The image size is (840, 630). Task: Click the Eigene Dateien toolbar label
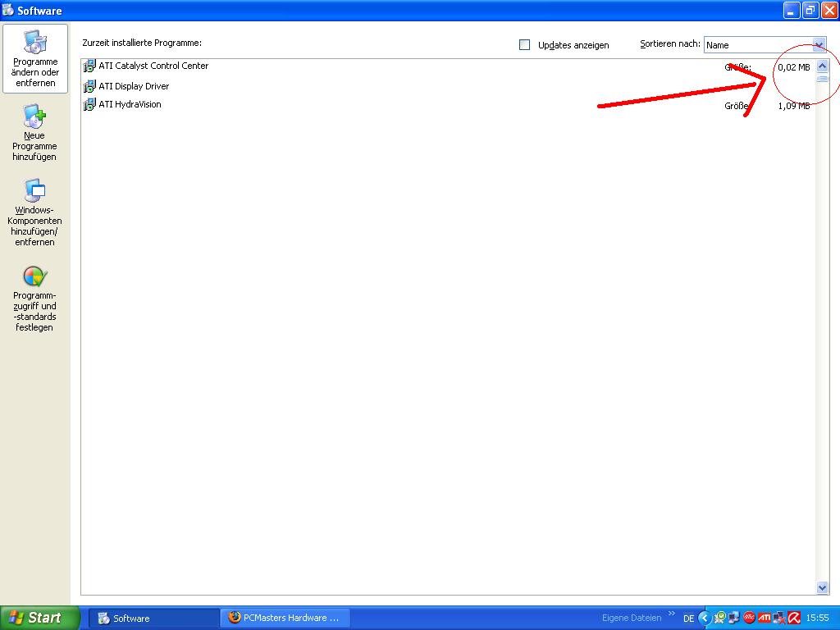point(632,618)
